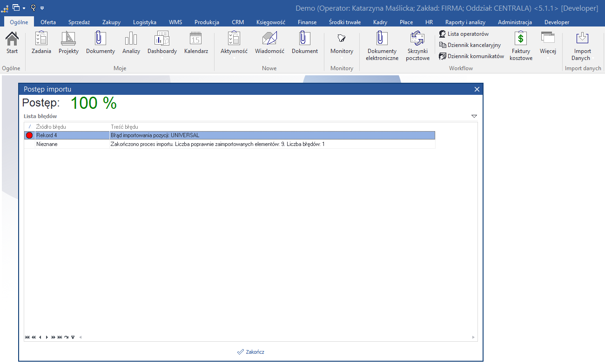Switch to the Administracja tab
The image size is (605, 364).
(x=515, y=22)
